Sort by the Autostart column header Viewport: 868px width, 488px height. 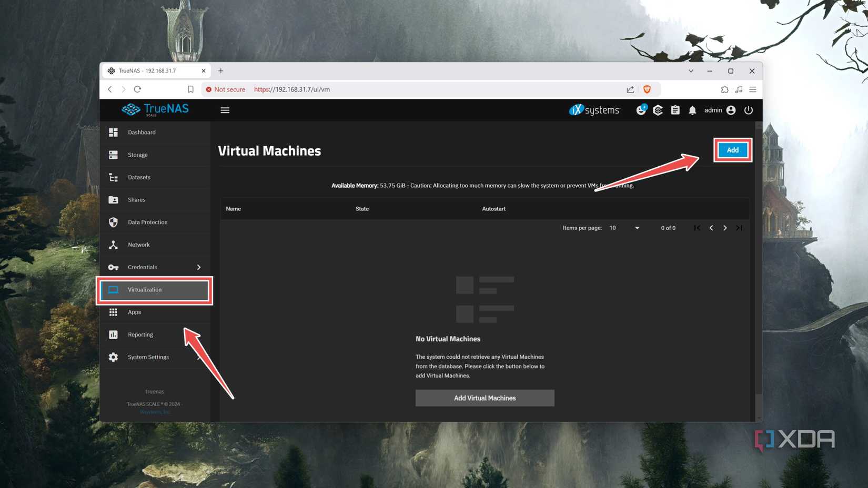coord(493,209)
